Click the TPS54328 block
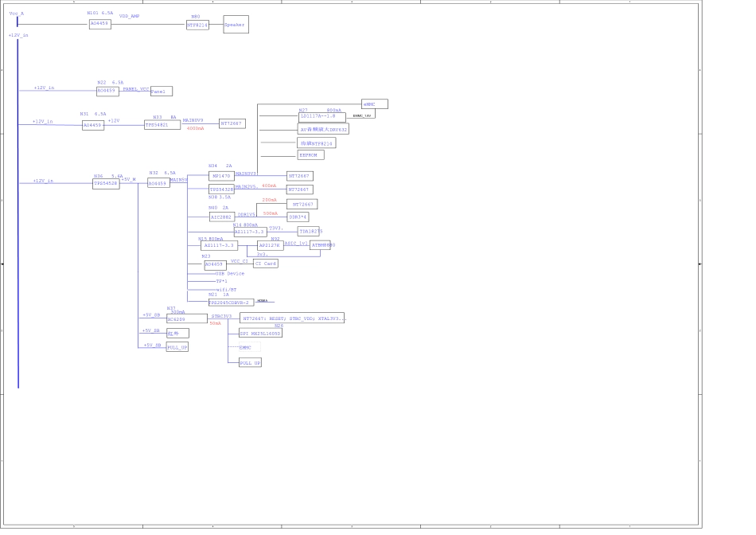Image resolution: width=756 pixels, height=535 pixels. (221, 189)
